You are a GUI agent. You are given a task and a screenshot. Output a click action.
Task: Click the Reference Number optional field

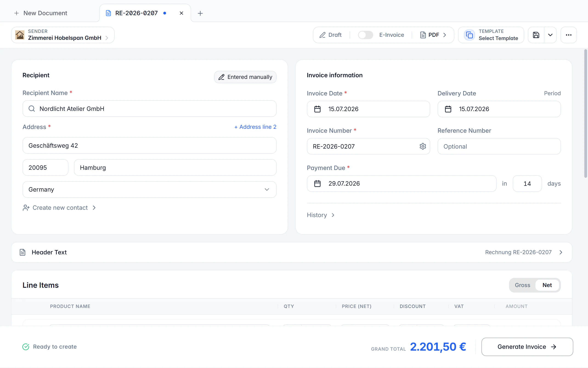(499, 146)
